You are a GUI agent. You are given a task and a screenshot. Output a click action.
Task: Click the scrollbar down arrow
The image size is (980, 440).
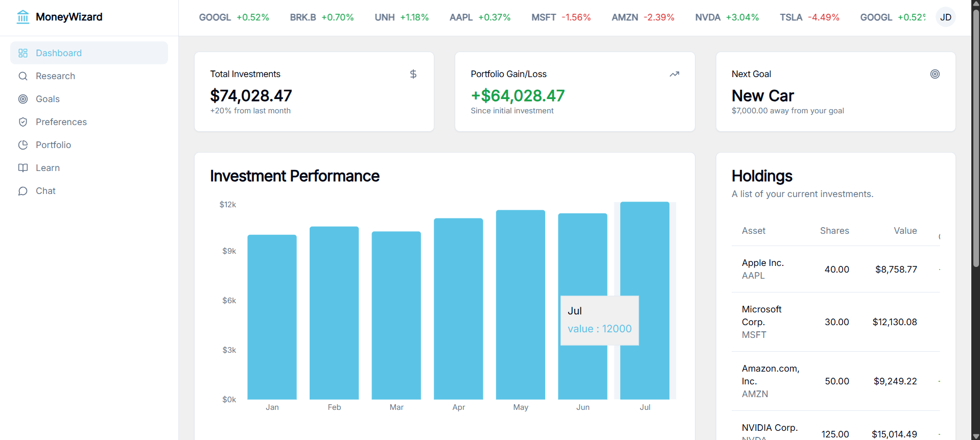(x=976, y=436)
